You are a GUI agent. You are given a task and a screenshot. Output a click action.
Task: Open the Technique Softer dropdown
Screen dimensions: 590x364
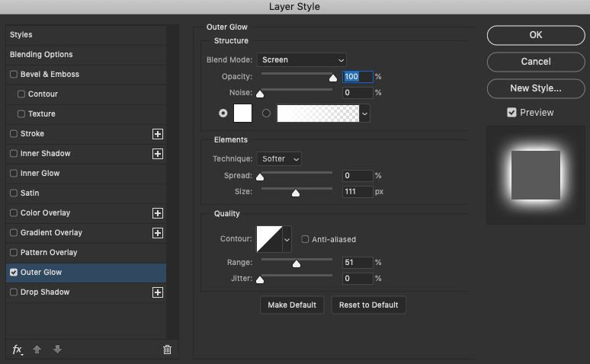tap(279, 158)
